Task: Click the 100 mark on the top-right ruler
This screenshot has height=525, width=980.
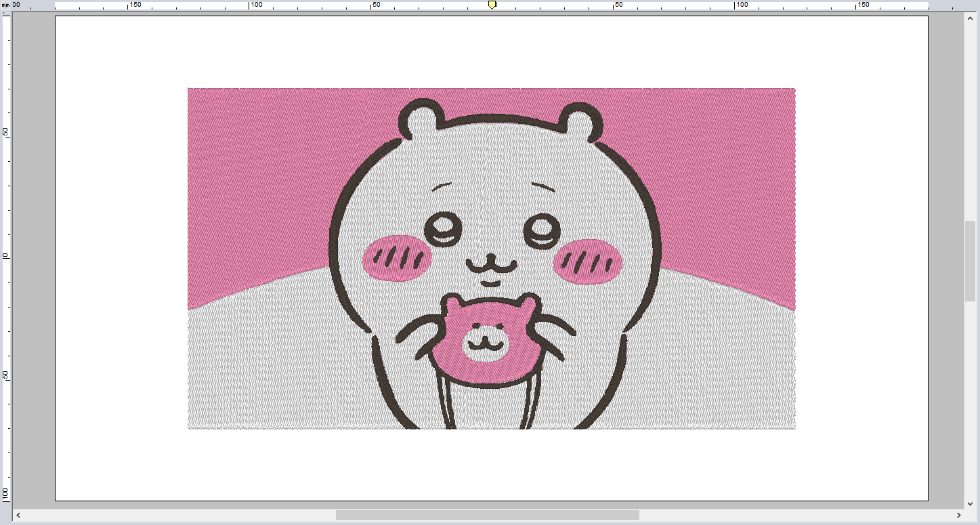Action: [x=742, y=5]
